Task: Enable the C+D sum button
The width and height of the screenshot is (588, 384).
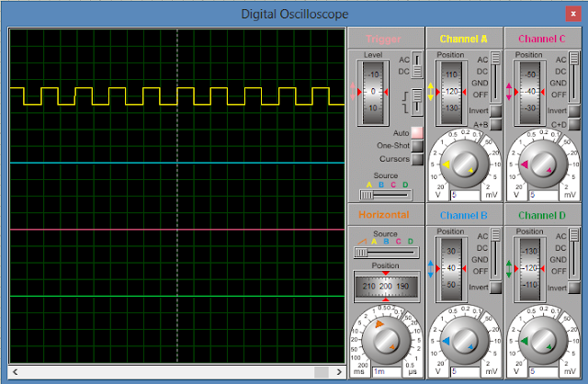Action: (573, 125)
